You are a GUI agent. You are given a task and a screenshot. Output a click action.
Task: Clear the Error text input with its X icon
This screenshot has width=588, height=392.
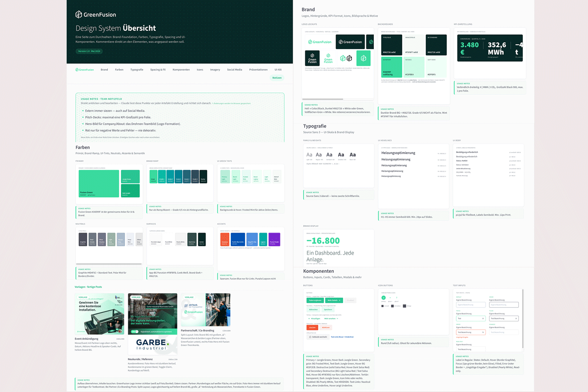(x=483, y=332)
